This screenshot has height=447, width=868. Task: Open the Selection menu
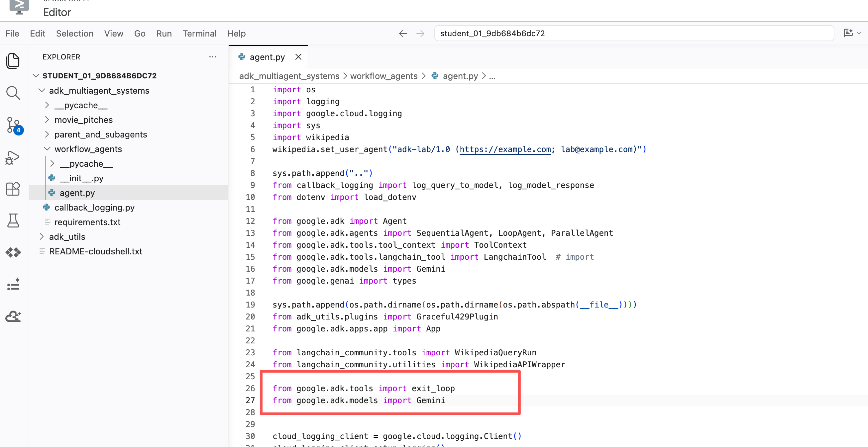coord(74,33)
